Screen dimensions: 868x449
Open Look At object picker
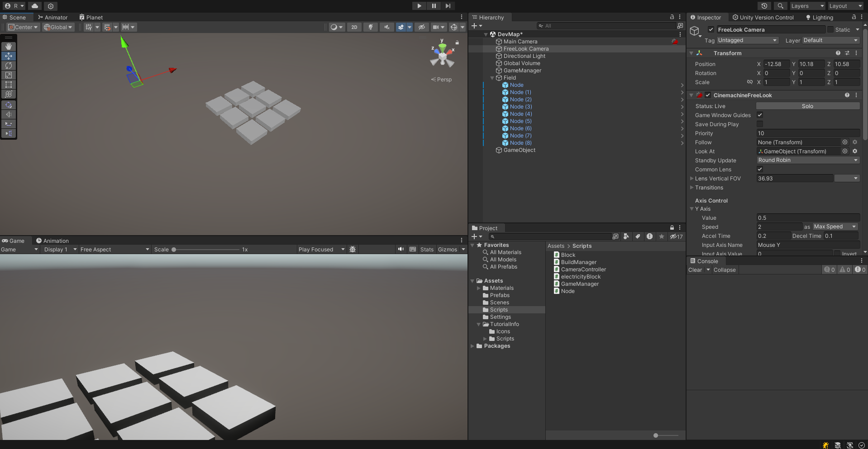(x=845, y=151)
